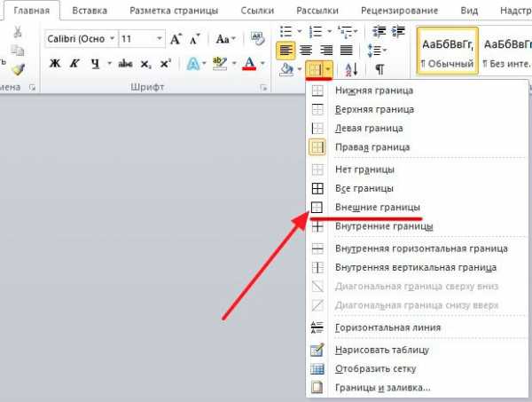Click the sort A-Z icon
Screen dimensions: 532x402
352,69
